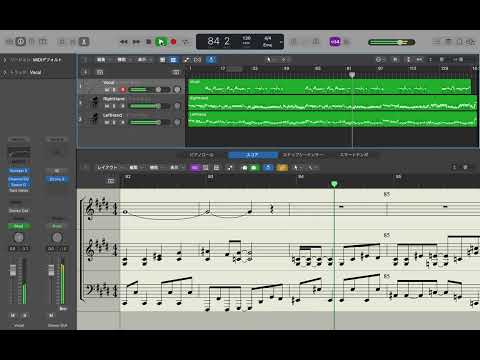Screen dimensions: 480x360
Task: Toggle the Metronome button
Action: pyautogui.click(x=347, y=42)
